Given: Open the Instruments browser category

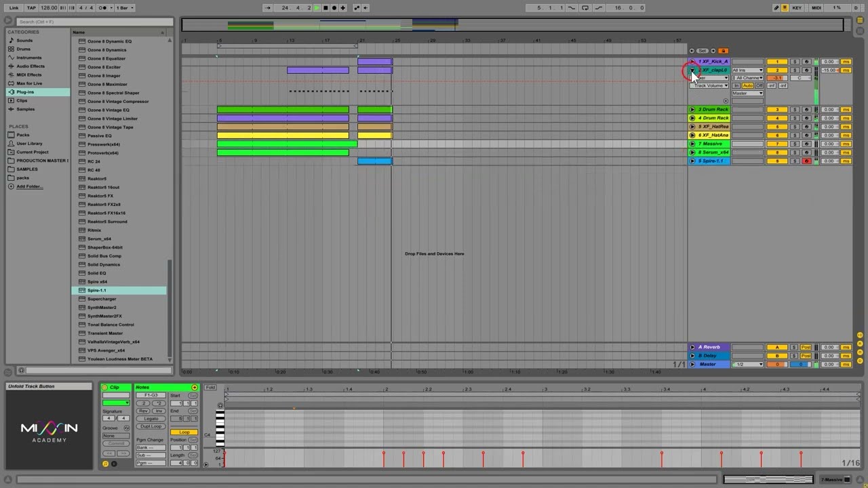Looking at the screenshot, I should [28, 58].
